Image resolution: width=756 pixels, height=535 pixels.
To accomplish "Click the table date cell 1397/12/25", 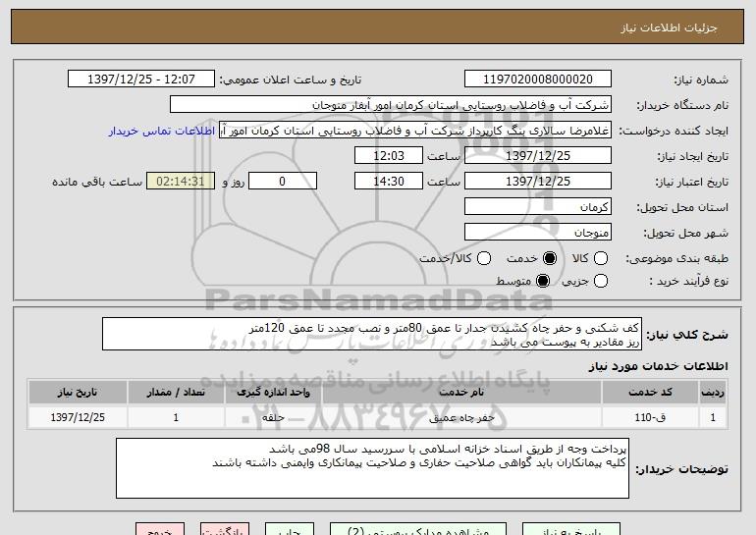I will click(x=78, y=417).
